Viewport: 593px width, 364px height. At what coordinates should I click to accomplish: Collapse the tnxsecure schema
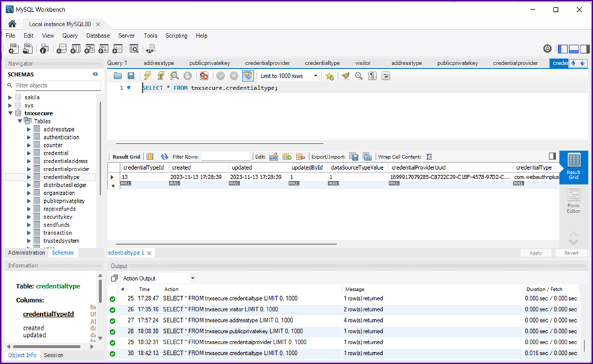click(x=10, y=113)
